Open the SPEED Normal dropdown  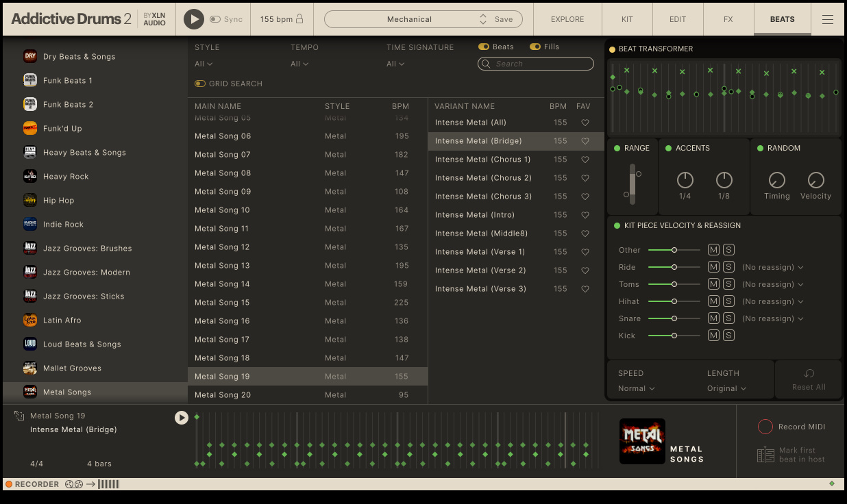[x=637, y=388]
